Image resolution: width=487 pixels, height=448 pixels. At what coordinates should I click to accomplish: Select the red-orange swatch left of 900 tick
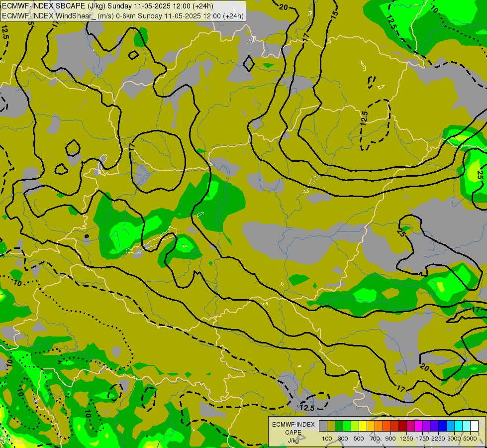coord(387,426)
